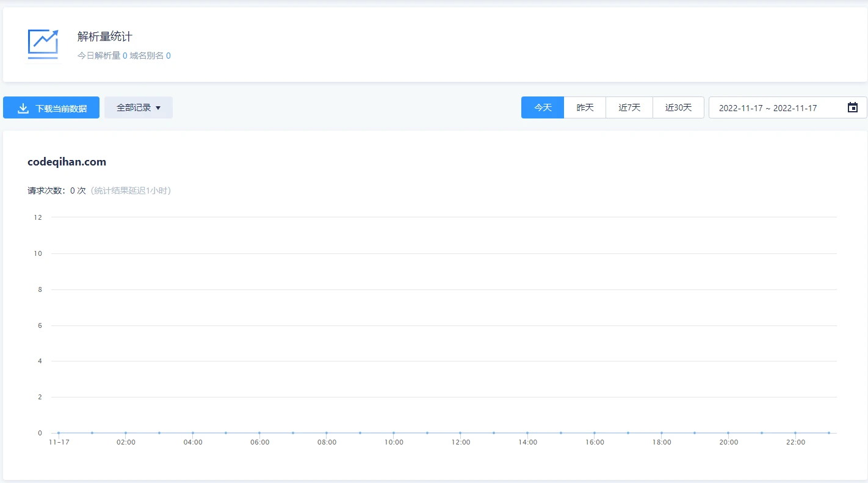The height and width of the screenshot is (483, 868).
Task: Click the analytics chart icon beside 解析量统计
Action: coord(43,44)
